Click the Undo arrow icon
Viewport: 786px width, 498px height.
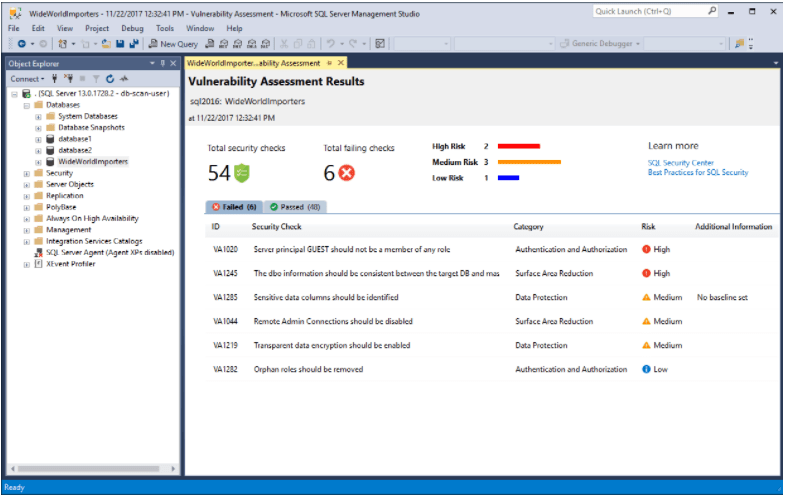pyautogui.click(x=331, y=44)
